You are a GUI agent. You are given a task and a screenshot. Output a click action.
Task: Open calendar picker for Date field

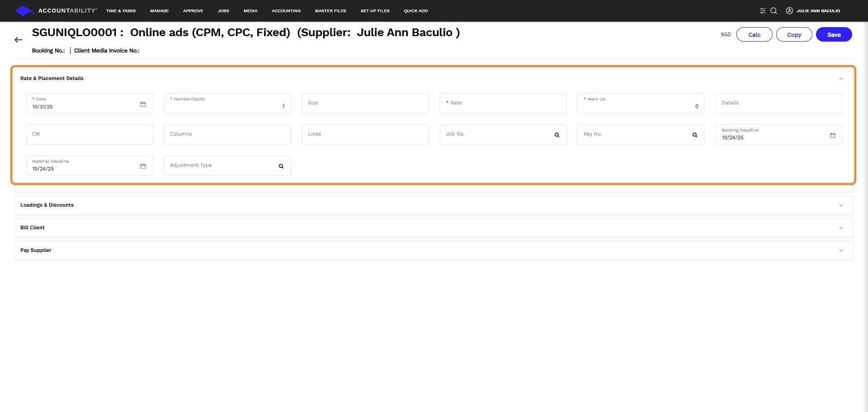tap(143, 104)
